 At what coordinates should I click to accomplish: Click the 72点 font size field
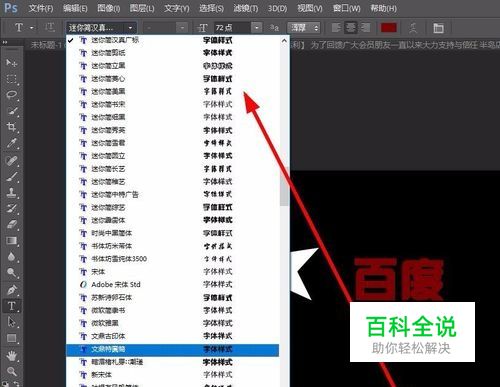[232, 28]
